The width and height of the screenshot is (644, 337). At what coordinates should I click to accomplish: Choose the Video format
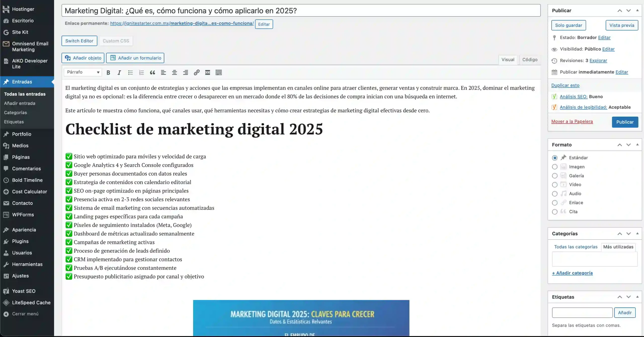(555, 185)
